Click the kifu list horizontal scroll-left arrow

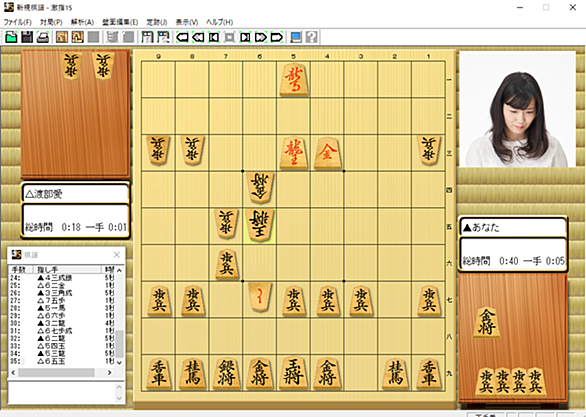(x=13, y=373)
